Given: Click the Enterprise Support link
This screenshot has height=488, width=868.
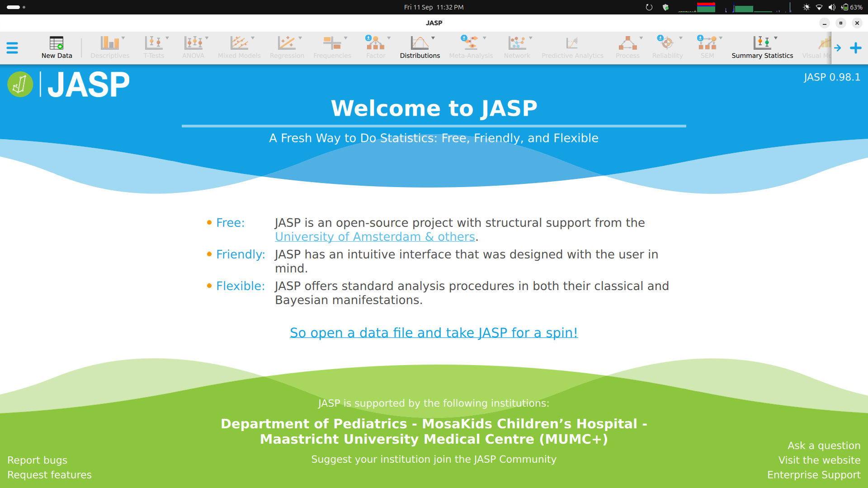Looking at the screenshot, I should (814, 475).
